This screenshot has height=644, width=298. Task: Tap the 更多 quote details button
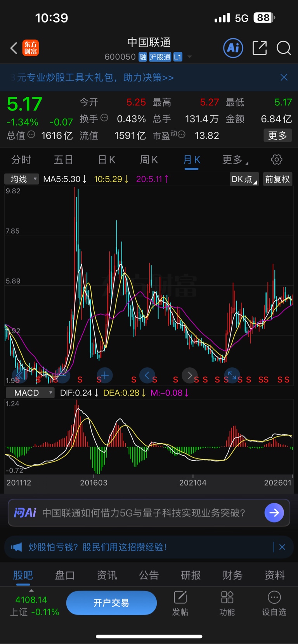pos(277,135)
